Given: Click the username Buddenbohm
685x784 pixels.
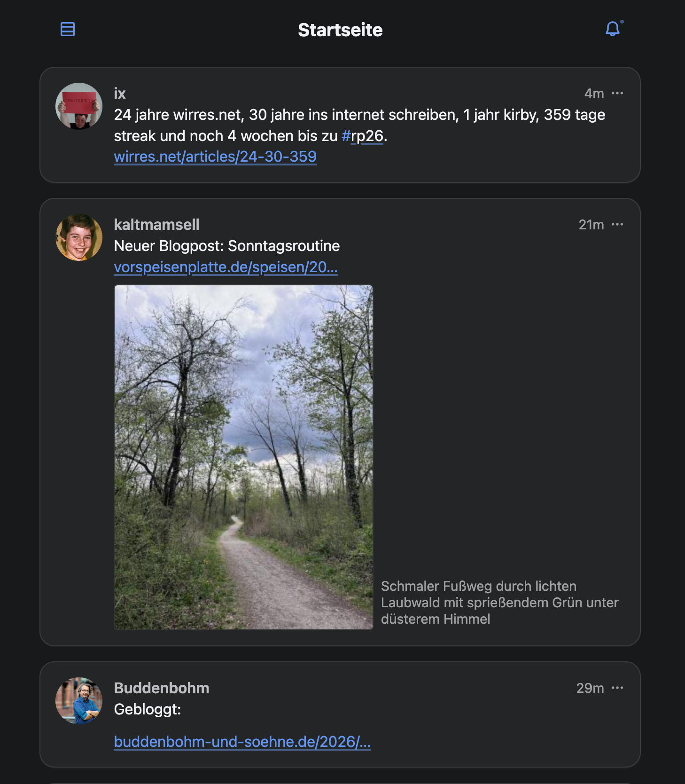Looking at the screenshot, I should pyautogui.click(x=161, y=688).
